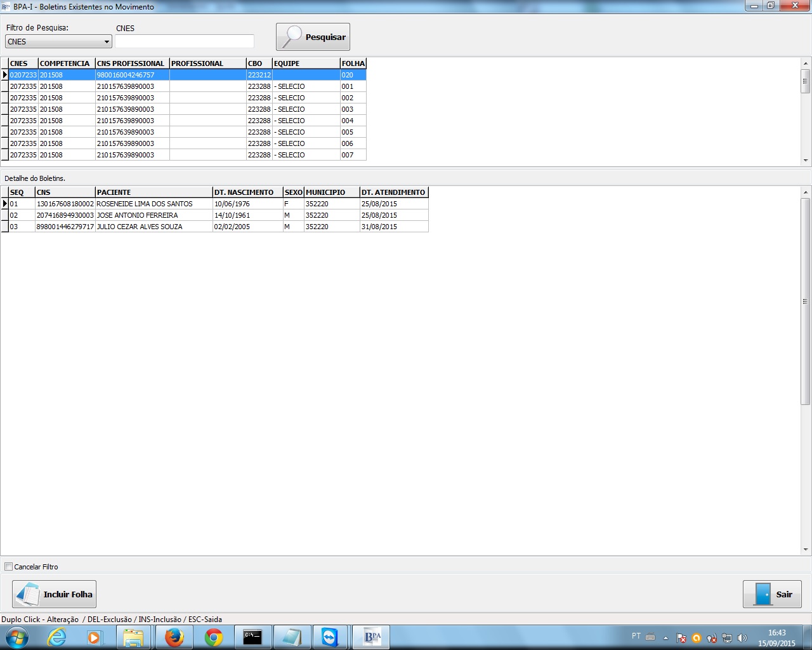Click the MUNICIPIO column header
This screenshot has height=650, width=812.
pos(332,192)
